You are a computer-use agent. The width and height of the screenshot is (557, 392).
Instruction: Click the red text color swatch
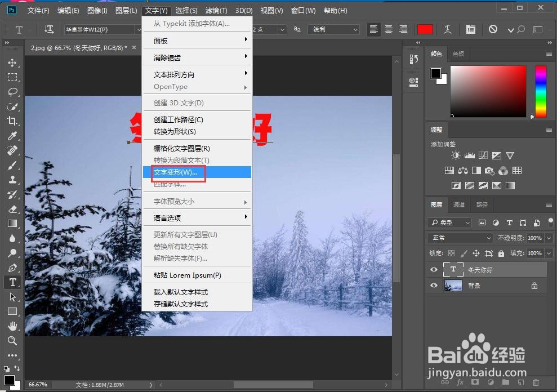click(x=425, y=29)
